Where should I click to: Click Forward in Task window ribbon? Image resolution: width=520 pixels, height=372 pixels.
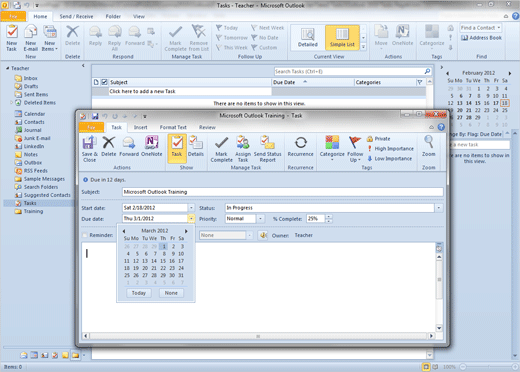click(129, 146)
